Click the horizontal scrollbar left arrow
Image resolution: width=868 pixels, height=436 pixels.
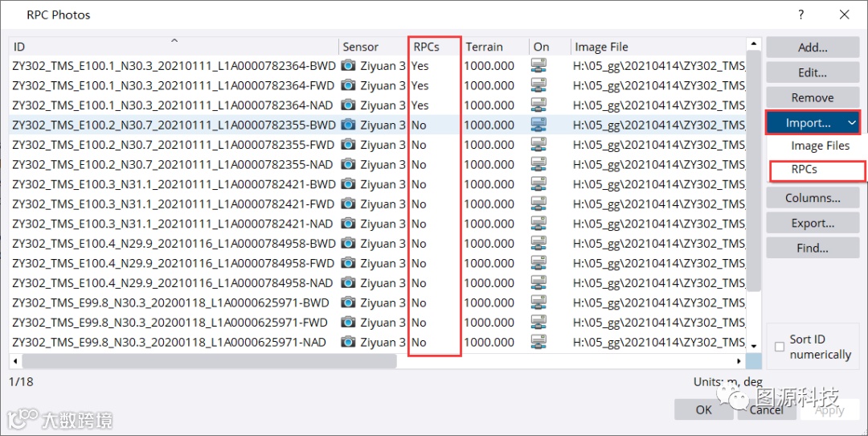[x=15, y=361]
